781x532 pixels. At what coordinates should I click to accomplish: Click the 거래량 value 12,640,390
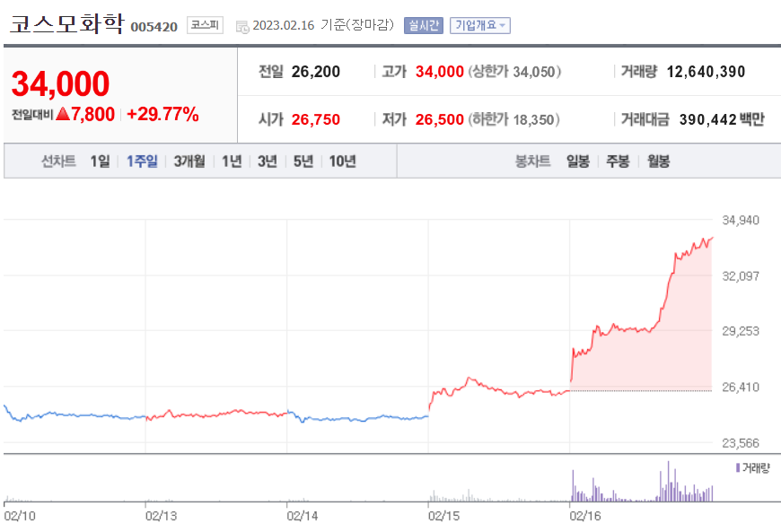click(x=706, y=72)
